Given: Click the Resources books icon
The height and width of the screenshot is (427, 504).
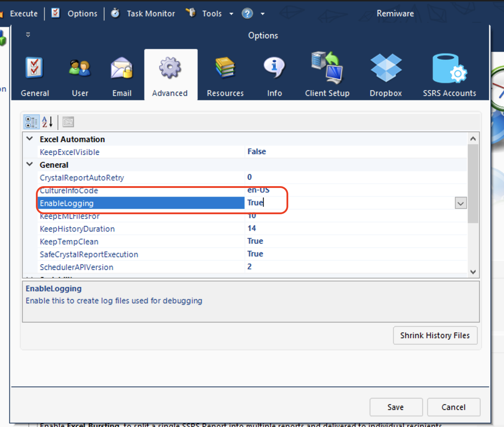Looking at the screenshot, I should click(x=225, y=68).
